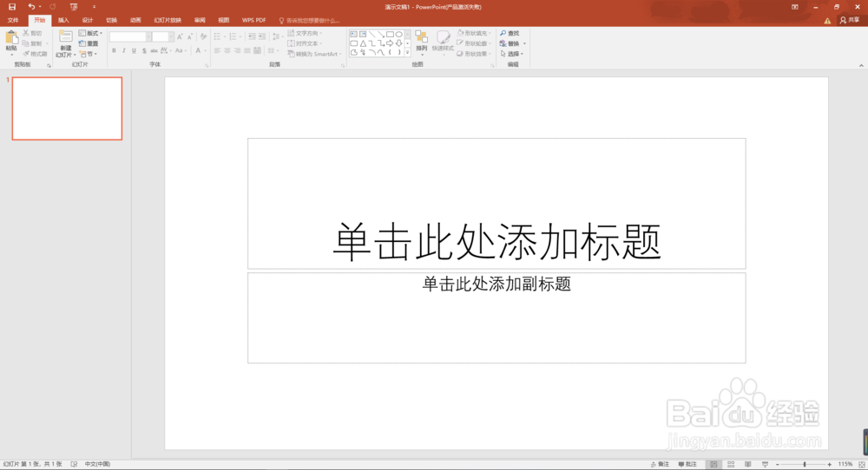Click the 粘贴 (Paste) clipboard icon
Viewport: 868px width, 470px height.
pyautogui.click(x=11, y=37)
